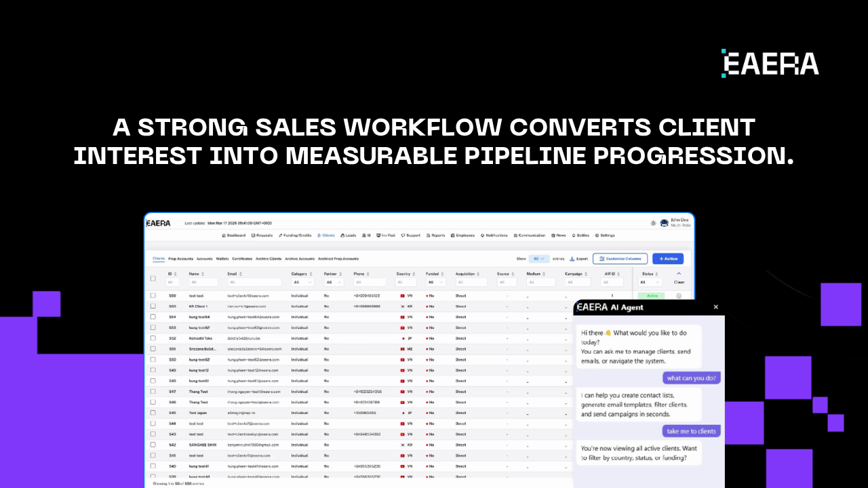Screen dimensions: 868x488
Task: Close the EAERA AI Agent panel
Action: (715, 307)
